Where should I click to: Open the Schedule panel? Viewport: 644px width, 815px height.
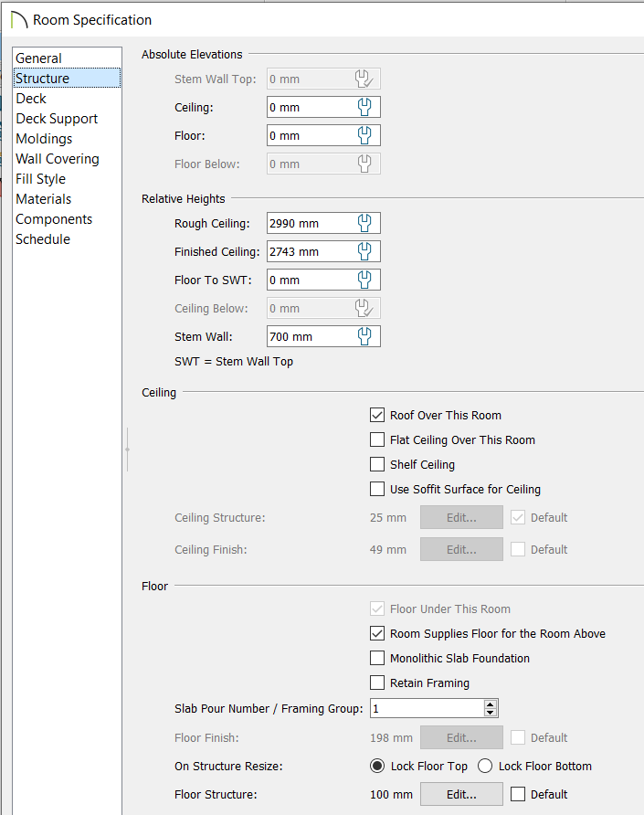coord(67,239)
